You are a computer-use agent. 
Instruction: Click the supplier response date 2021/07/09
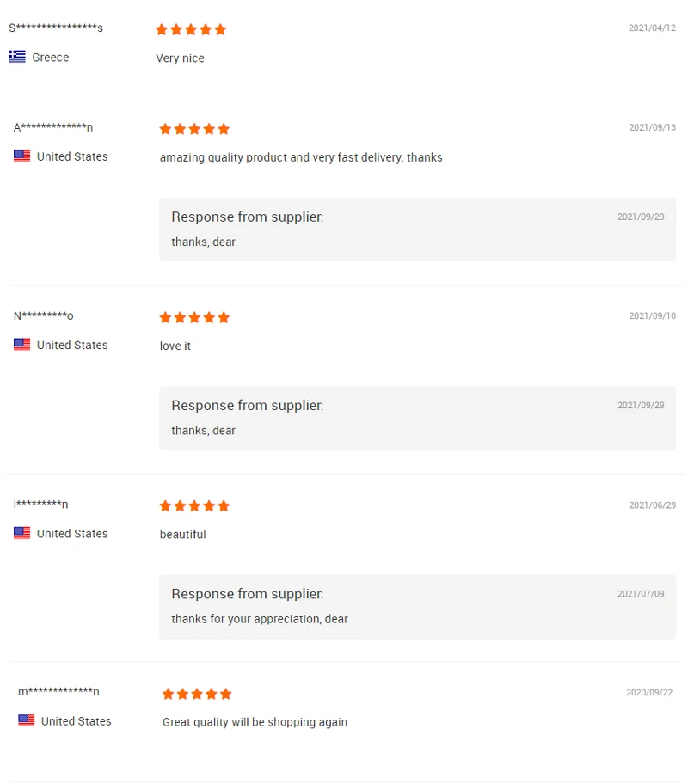point(641,594)
